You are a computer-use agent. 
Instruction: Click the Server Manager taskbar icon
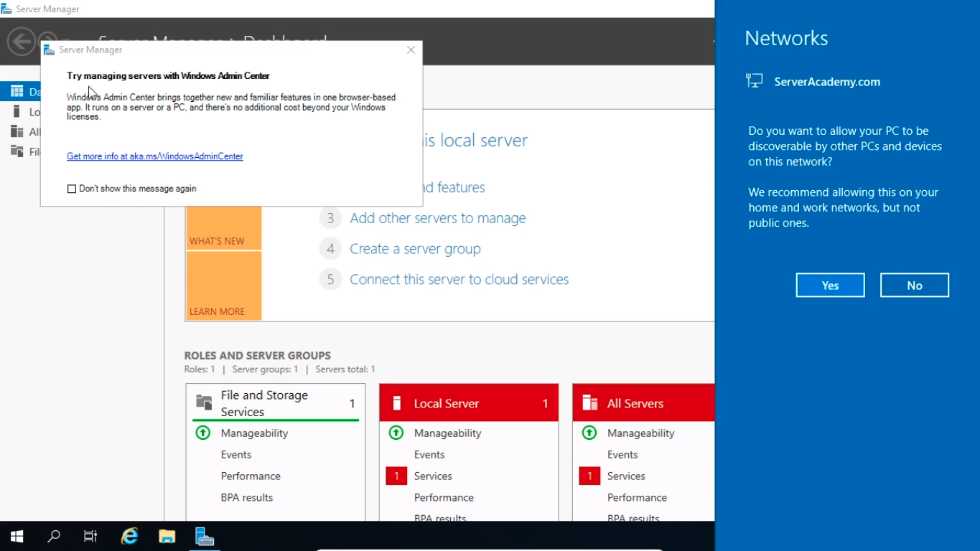tap(205, 536)
